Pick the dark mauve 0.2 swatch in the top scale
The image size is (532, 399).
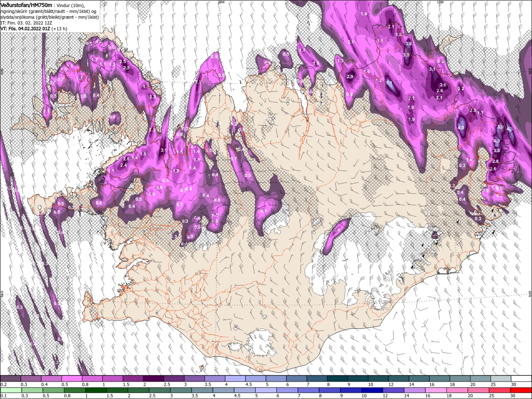click(x=10, y=379)
